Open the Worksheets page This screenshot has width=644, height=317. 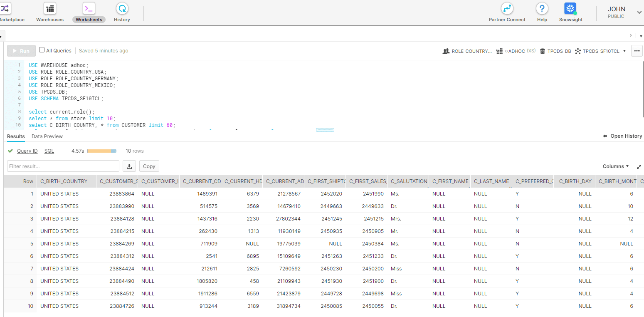coord(89,12)
